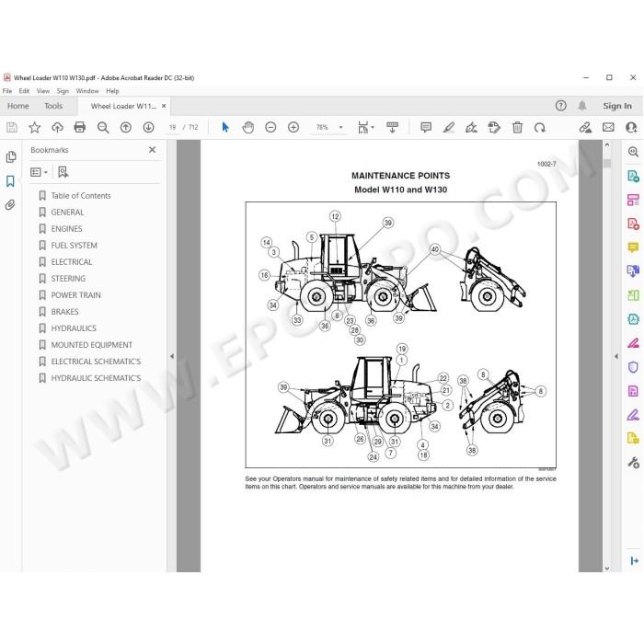Click the page number field
The image size is (644, 644).
(173, 127)
